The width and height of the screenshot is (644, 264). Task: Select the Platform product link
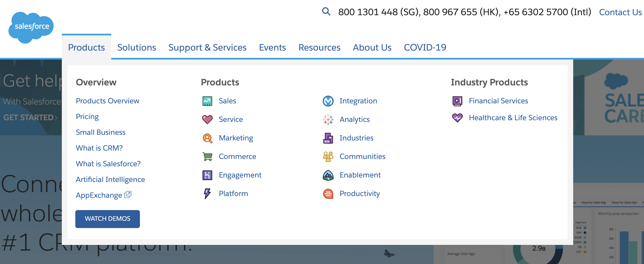(x=233, y=194)
